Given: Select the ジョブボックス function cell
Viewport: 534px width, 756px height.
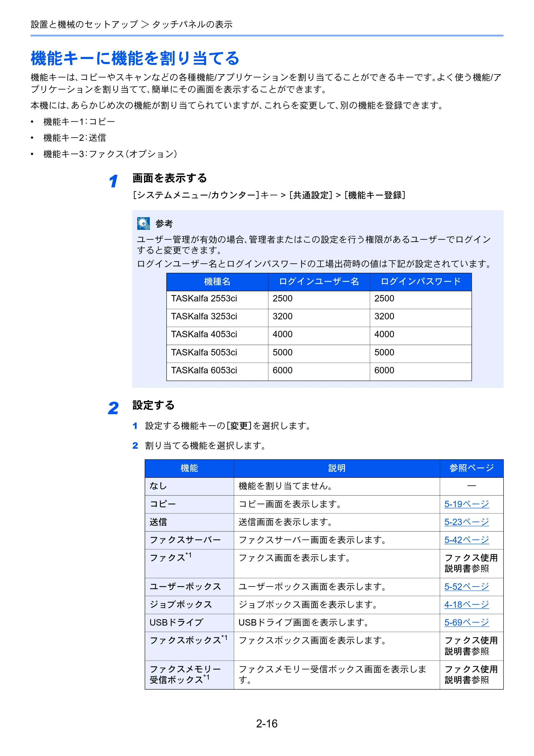Looking at the screenshot, I should tap(189, 604).
